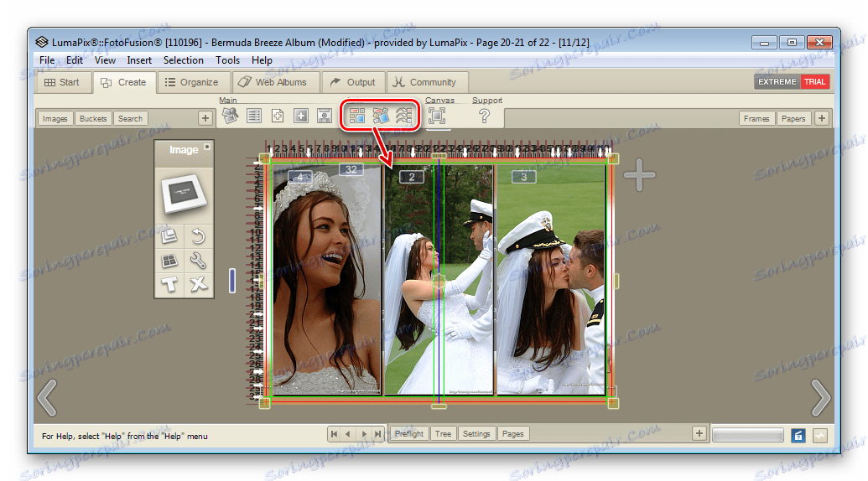Toggle the blue lock icon in status bar
868x481 pixels.
[798, 434]
